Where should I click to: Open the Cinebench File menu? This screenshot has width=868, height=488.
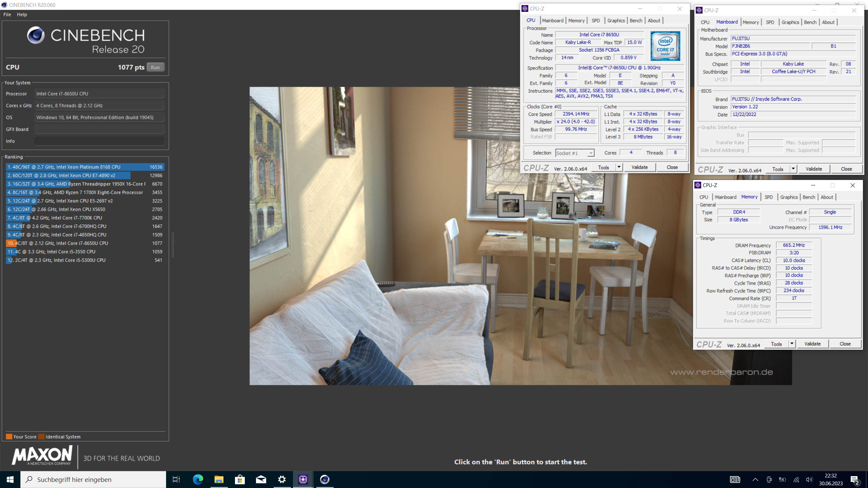pyautogui.click(x=7, y=14)
